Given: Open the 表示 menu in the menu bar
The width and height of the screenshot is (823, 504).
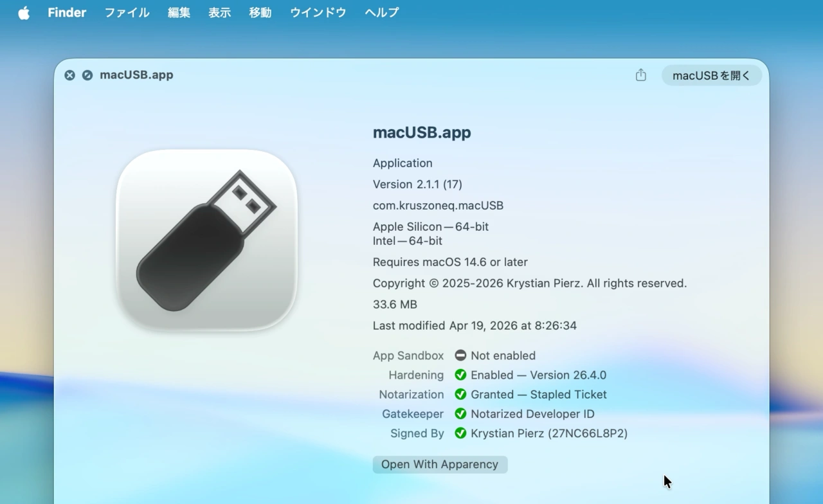Looking at the screenshot, I should pos(219,12).
